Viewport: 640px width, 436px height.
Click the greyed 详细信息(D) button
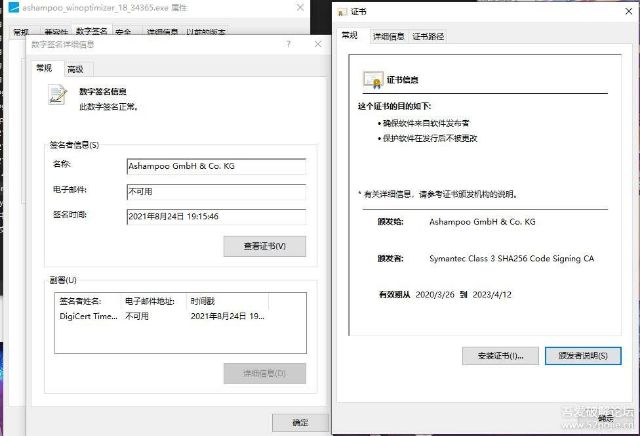tap(264, 373)
